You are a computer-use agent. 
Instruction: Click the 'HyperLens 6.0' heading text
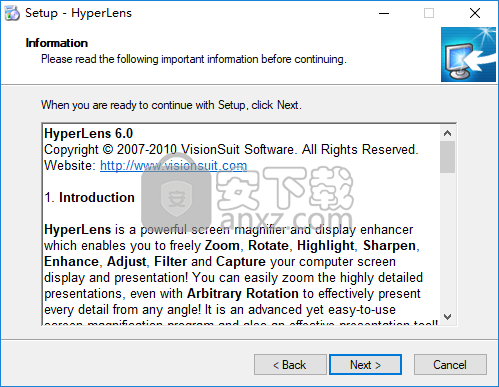[89, 133]
